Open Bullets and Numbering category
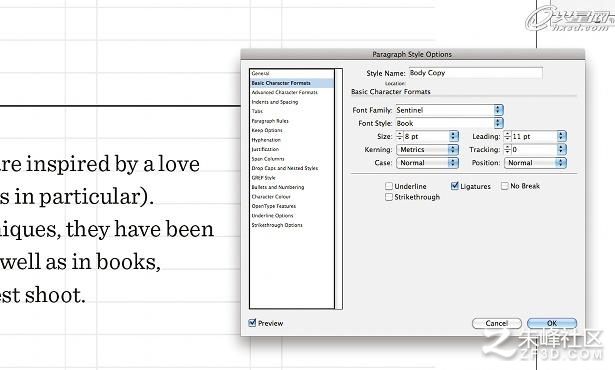 tap(278, 187)
